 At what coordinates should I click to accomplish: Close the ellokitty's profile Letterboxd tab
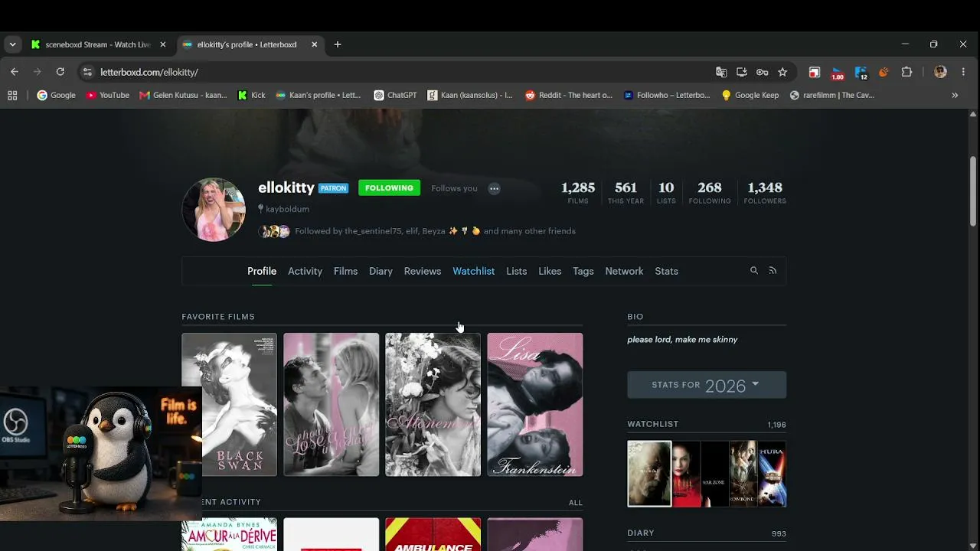coord(314,44)
